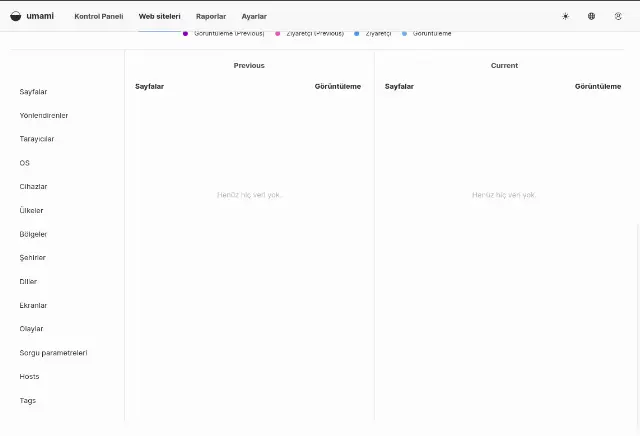Select Olaylar in the sidebar
640x436 pixels.
click(31, 329)
